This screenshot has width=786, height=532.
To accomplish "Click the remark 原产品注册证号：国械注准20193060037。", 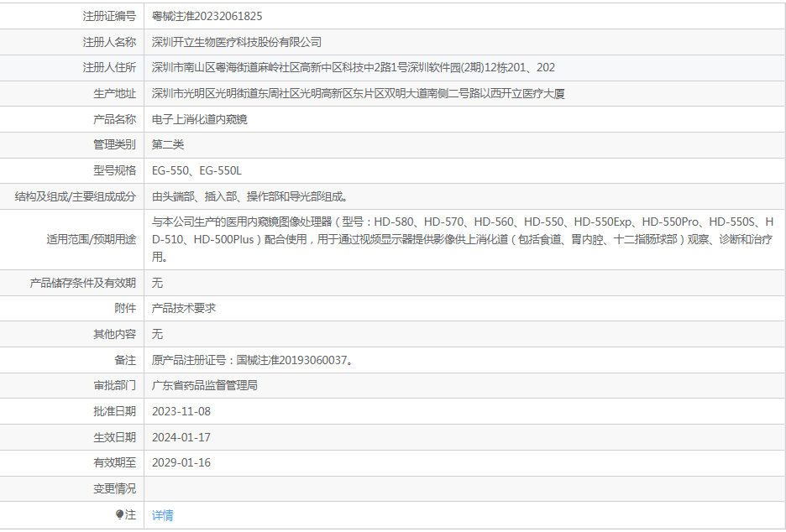I will [253, 360].
